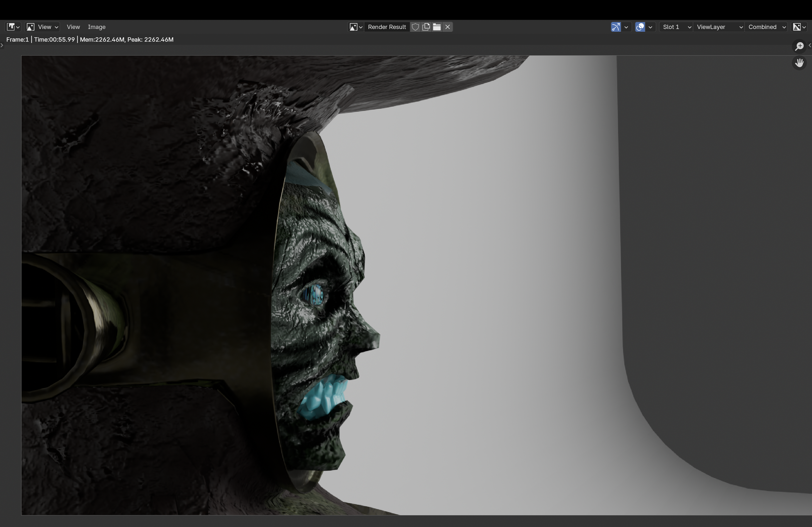Open the Combined render pass dropdown
This screenshot has height=527, width=812.
coord(767,27)
